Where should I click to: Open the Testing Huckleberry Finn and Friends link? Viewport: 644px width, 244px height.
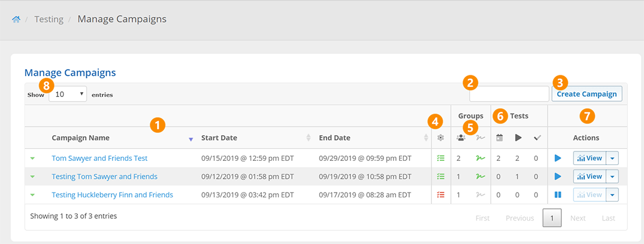coord(112,194)
